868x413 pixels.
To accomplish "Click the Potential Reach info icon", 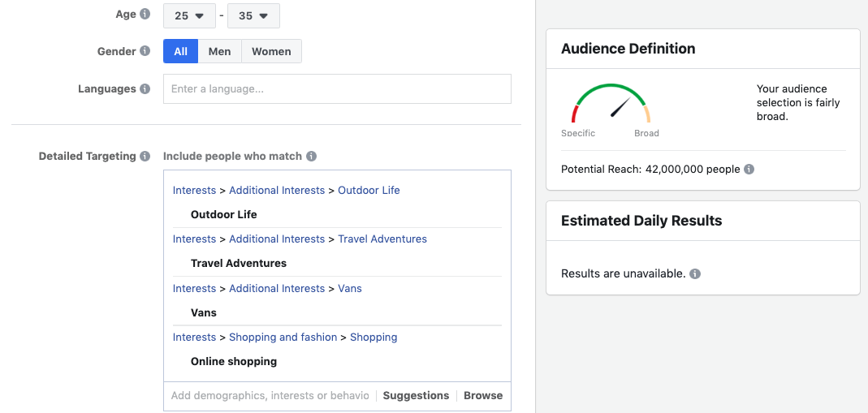I will coord(749,170).
